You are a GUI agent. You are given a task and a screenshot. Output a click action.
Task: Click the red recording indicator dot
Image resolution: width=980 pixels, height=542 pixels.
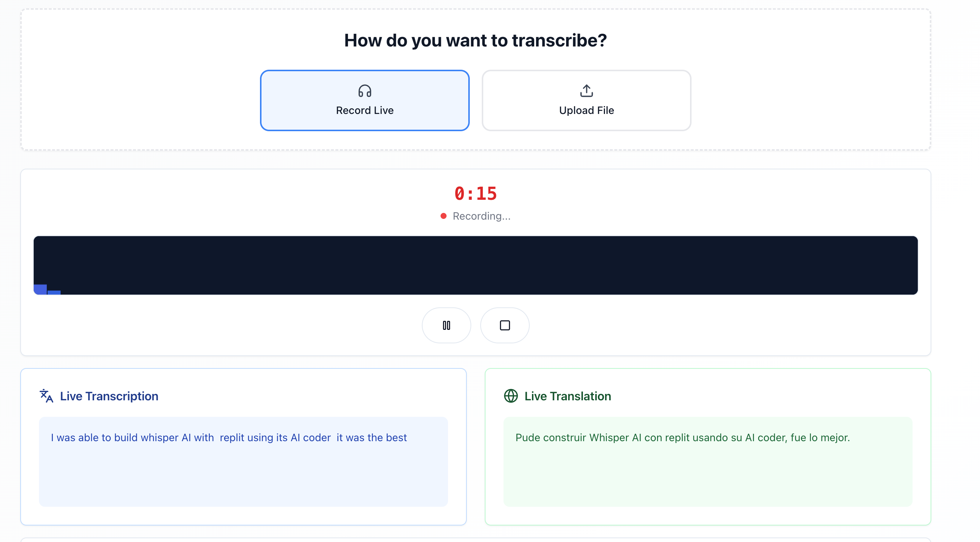(443, 216)
